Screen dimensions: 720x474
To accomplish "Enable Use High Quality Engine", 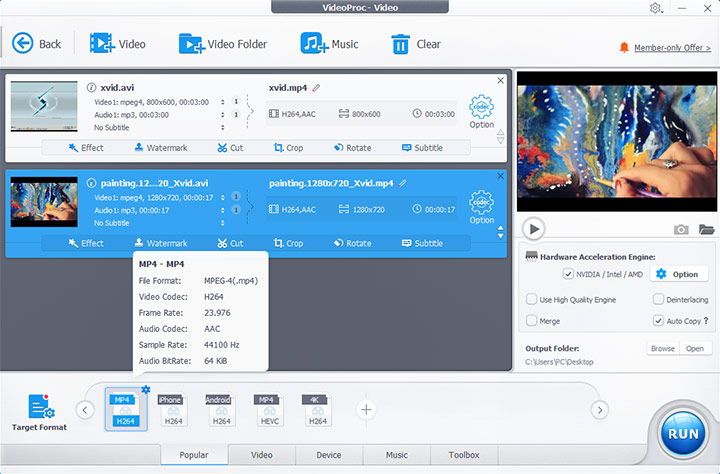I will click(x=531, y=299).
